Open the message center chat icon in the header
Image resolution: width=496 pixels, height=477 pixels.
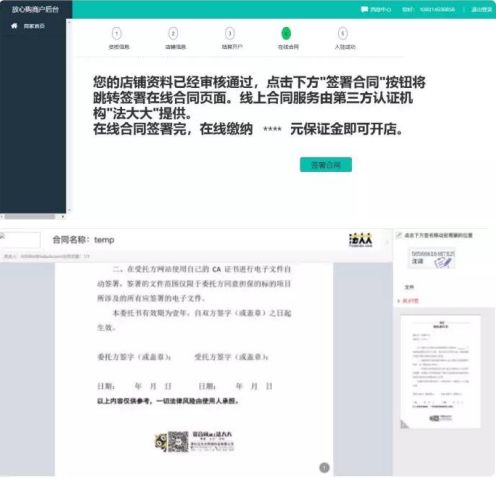364,9
